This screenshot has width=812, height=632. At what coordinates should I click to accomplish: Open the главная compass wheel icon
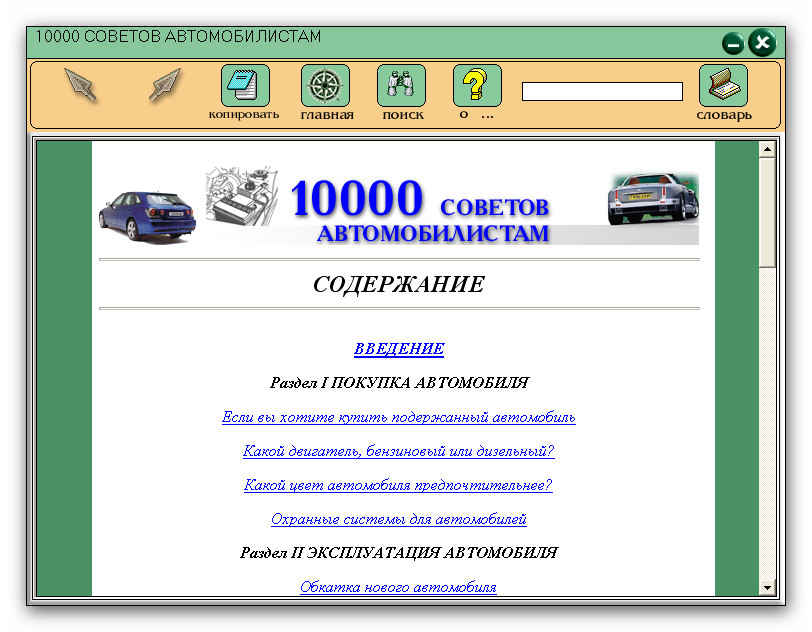click(x=325, y=85)
